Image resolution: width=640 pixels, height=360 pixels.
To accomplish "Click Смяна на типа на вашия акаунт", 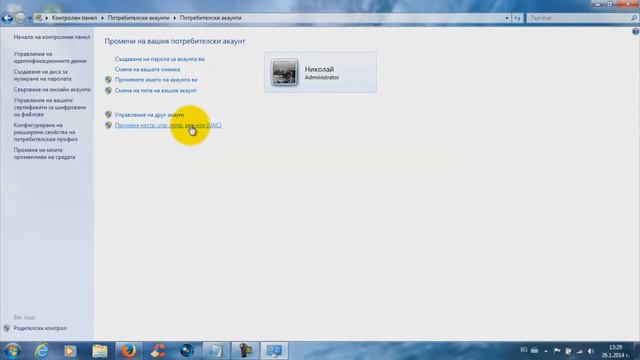I will (x=156, y=91).
